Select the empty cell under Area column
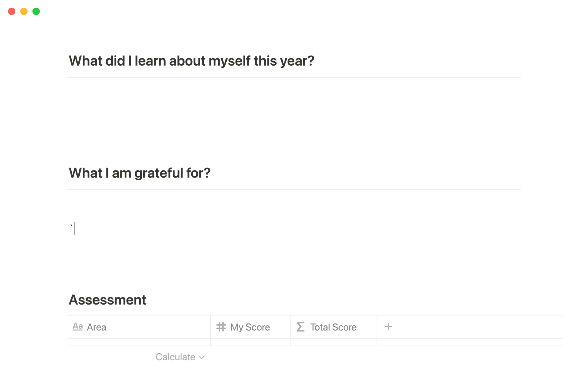Image resolution: width=588 pixels, height=368 pixels. click(x=138, y=342)
